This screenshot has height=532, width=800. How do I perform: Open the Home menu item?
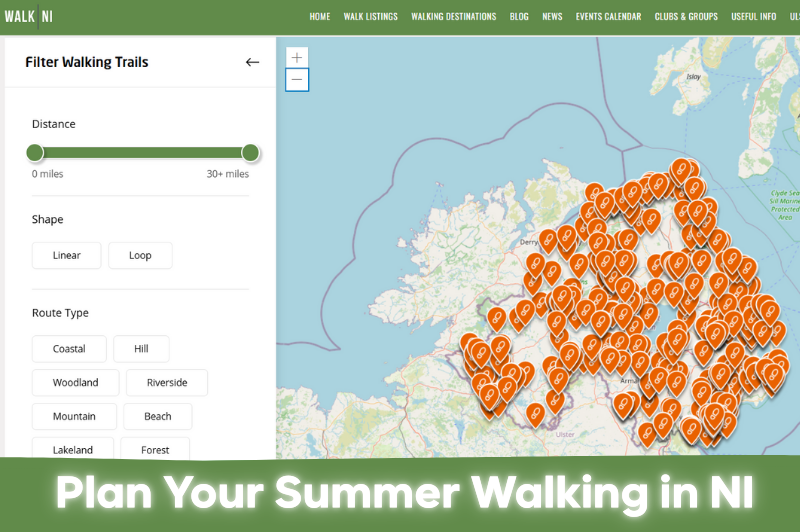(319, 16)
